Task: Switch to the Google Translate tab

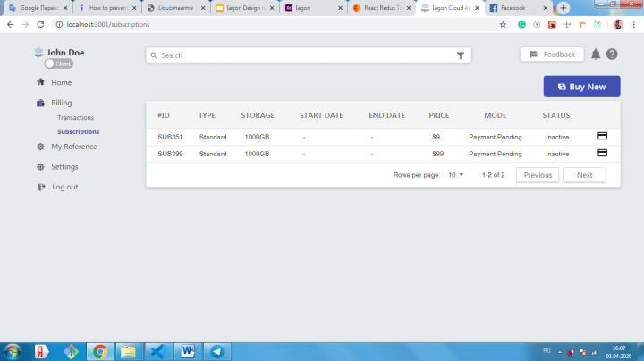Action: pos(38,8)
